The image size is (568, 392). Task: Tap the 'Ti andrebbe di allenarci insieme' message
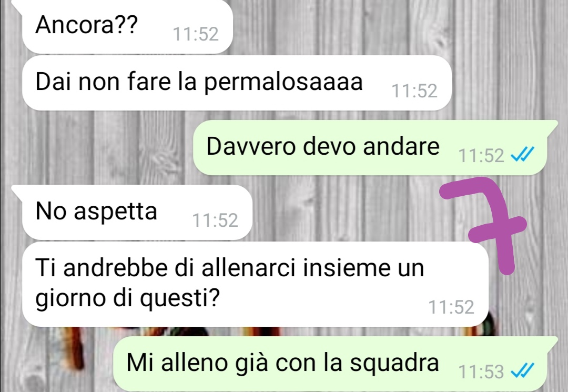coord(256,284)
